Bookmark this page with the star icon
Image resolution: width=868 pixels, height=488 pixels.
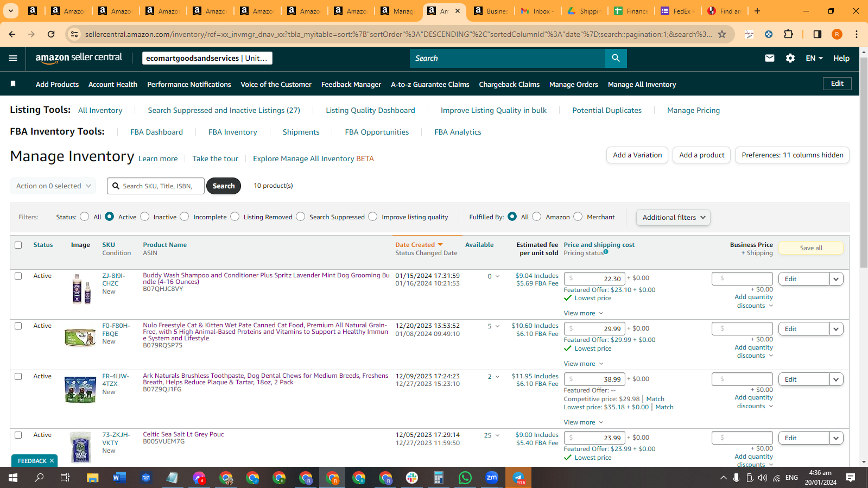coord(722,34)
